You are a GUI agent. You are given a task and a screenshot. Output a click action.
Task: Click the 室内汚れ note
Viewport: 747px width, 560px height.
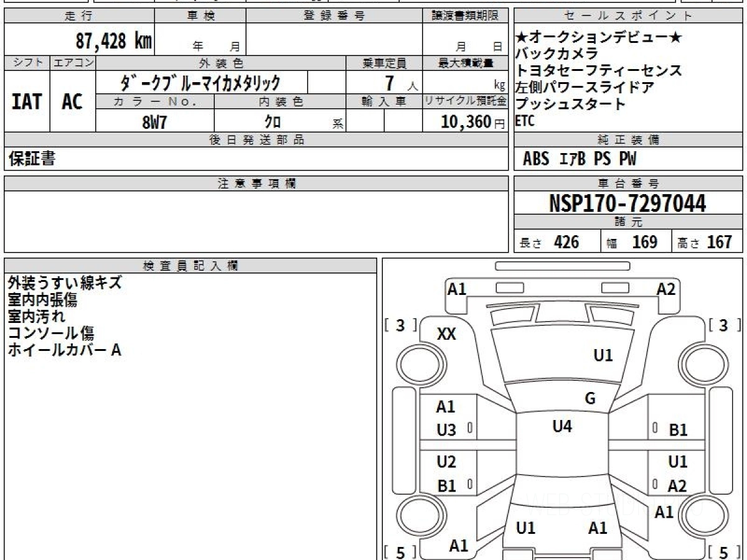(x=36, y=316)
